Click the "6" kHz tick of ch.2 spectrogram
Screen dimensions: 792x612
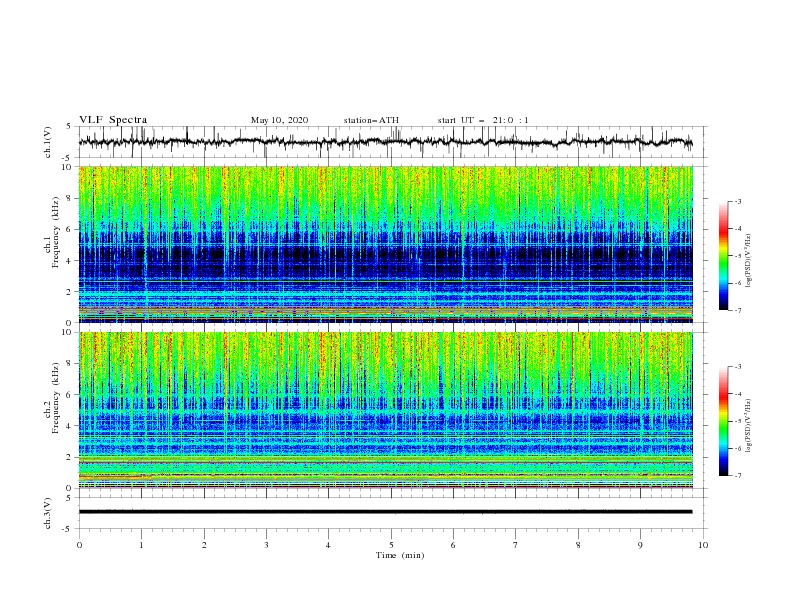(70, 395)
